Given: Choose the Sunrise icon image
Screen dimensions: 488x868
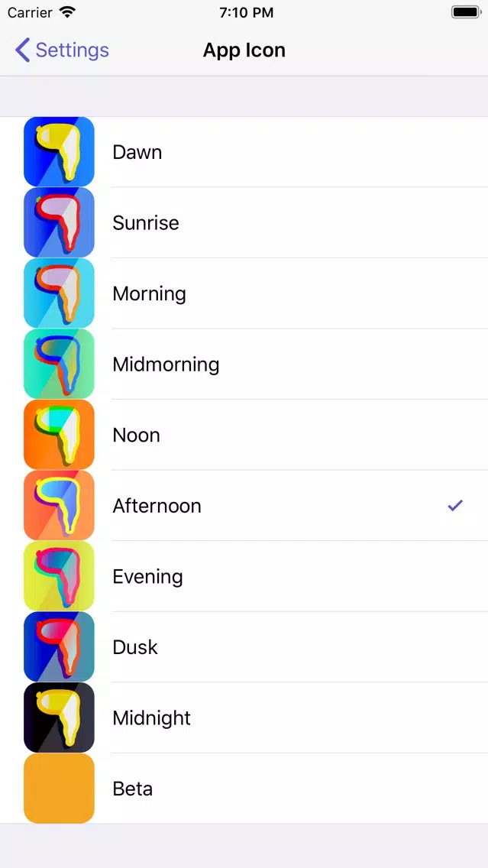Looking at the screenshot, I should click(x=60, y=222).
